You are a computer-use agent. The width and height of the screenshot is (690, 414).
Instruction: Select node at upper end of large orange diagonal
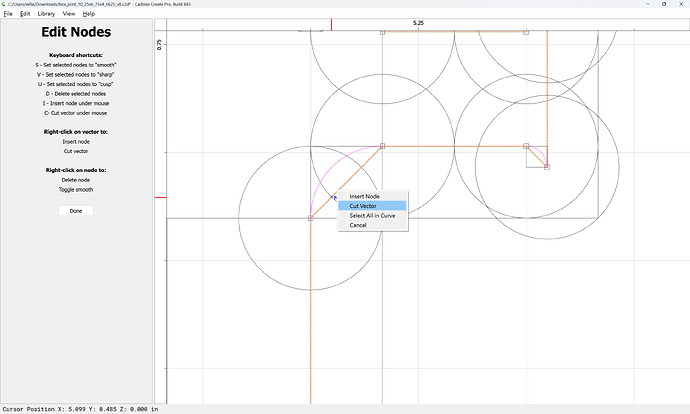coord(382,146)
